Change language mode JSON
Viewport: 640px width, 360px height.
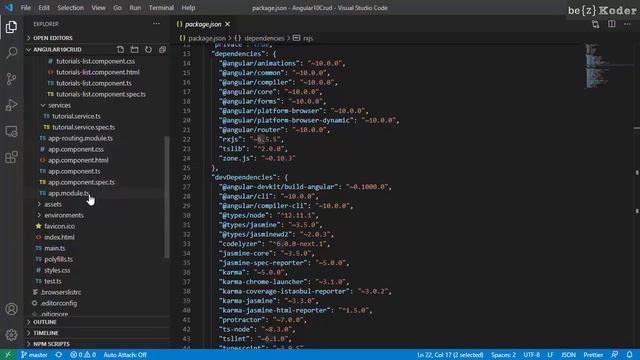[568, 355]
